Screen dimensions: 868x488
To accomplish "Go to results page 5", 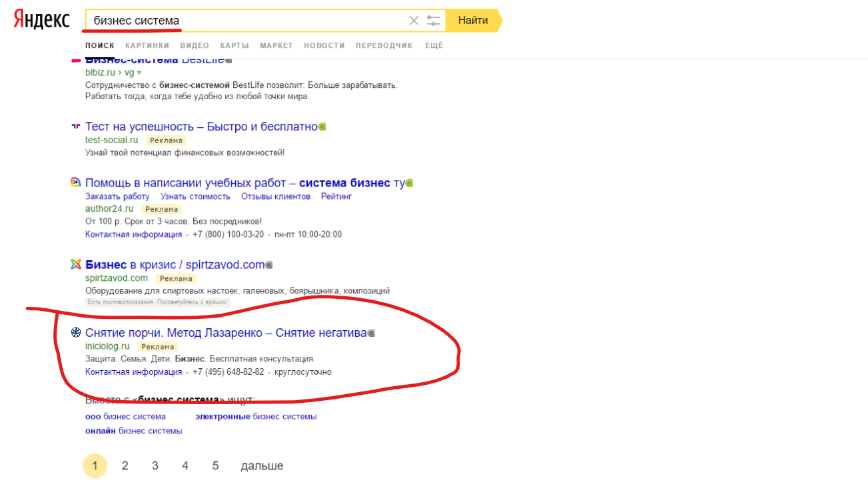I will [x=215, y=465].
